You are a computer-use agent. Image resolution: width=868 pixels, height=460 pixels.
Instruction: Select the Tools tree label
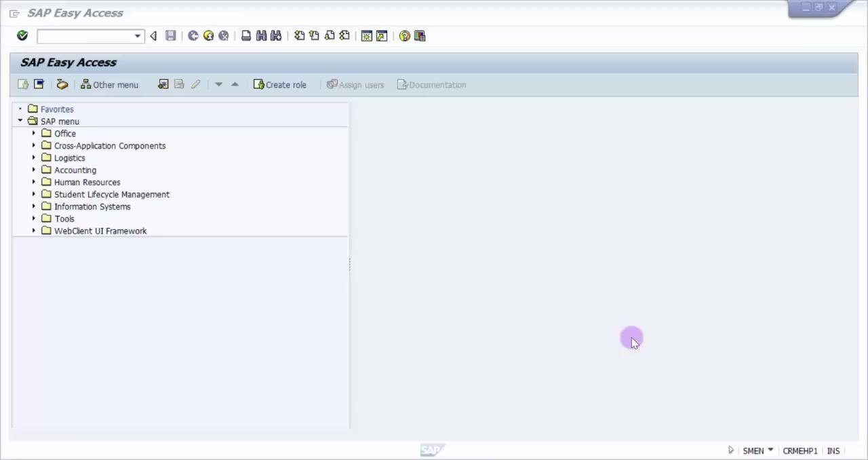click(x=64, y=219)
